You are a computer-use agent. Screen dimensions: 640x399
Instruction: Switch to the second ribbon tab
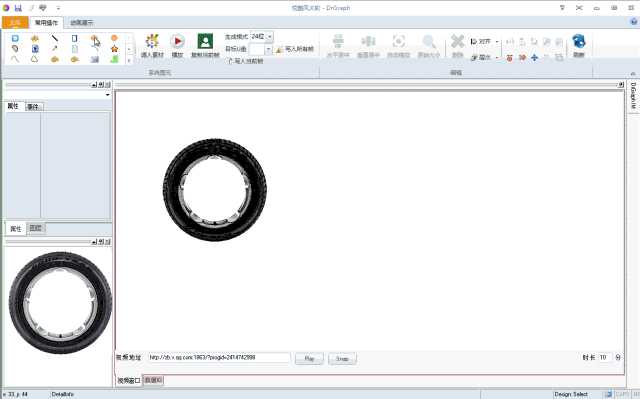(x=46, y=22)
